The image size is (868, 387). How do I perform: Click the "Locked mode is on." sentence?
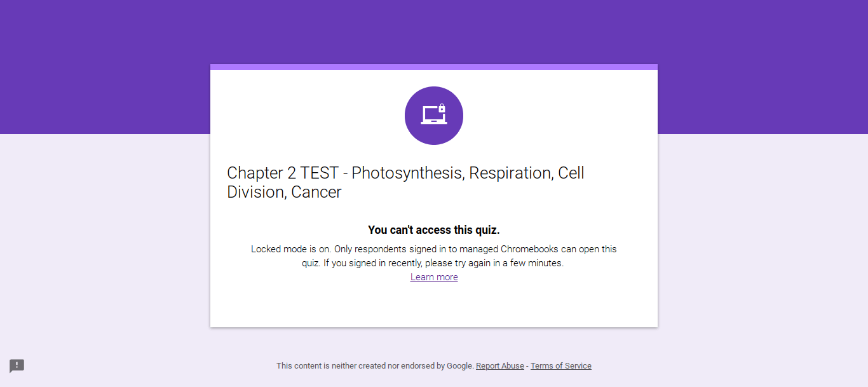click(x=290, y=249)
